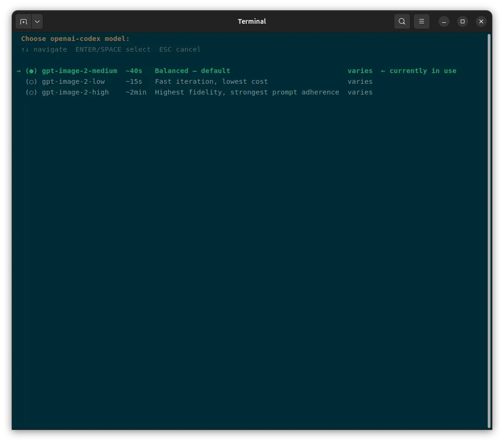Image resolution: width=504 pixels, height=443 pixels.
Task: Click the arrow cursor beside gpt-image-2-medium
Action: (19, 71)
